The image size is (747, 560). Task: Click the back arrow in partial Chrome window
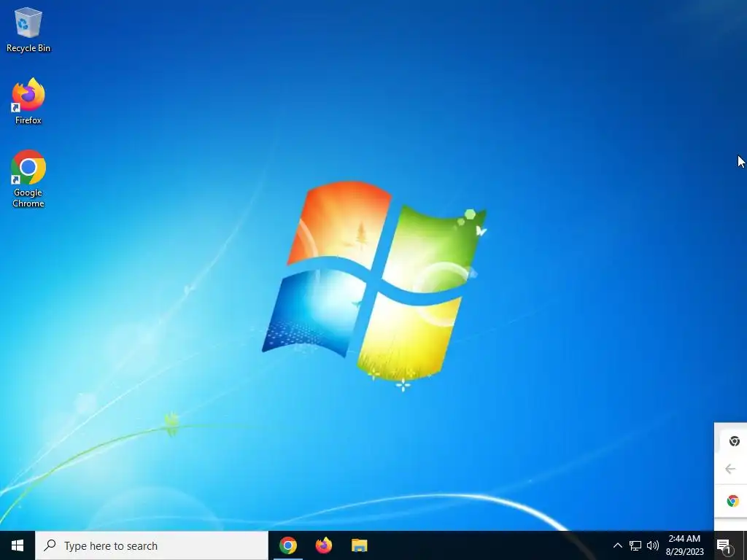[730, 469]
